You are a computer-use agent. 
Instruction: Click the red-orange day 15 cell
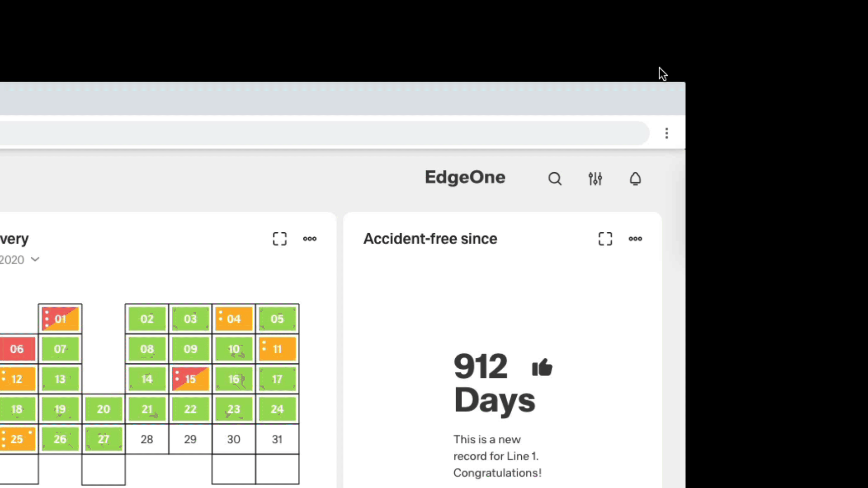click(190, 379)
